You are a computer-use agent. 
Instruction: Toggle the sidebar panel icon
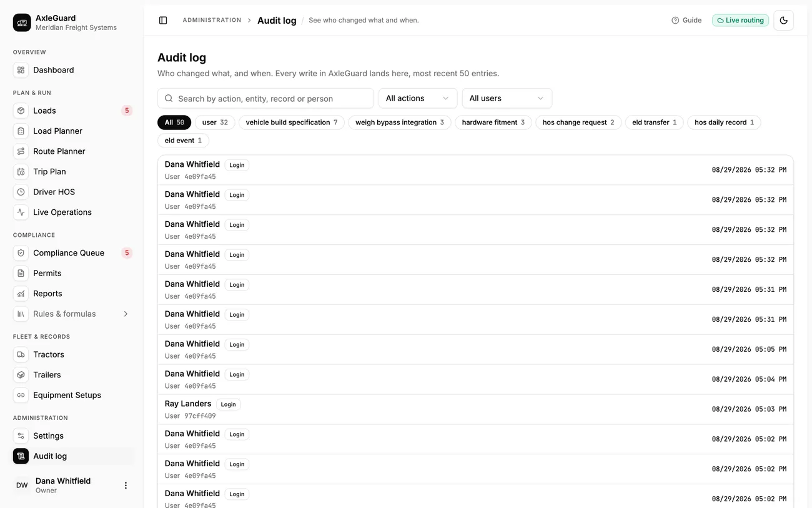coord(163,21)
